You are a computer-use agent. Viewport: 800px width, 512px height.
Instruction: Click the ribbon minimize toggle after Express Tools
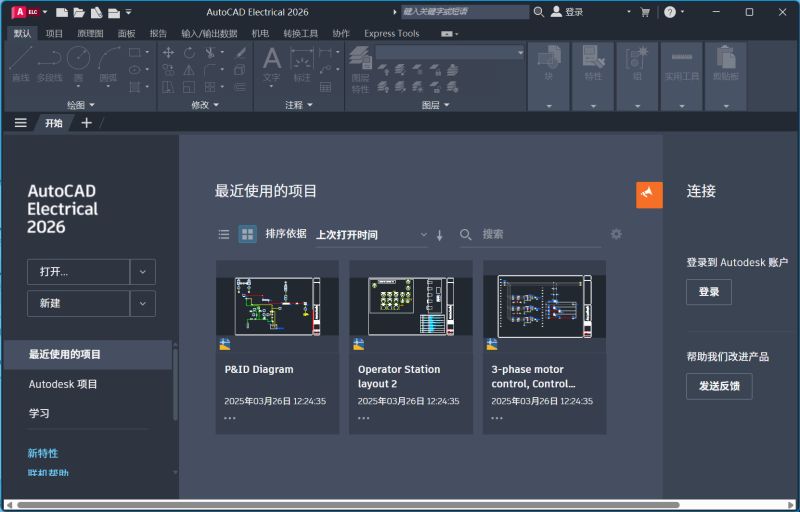tap(447, 34)
